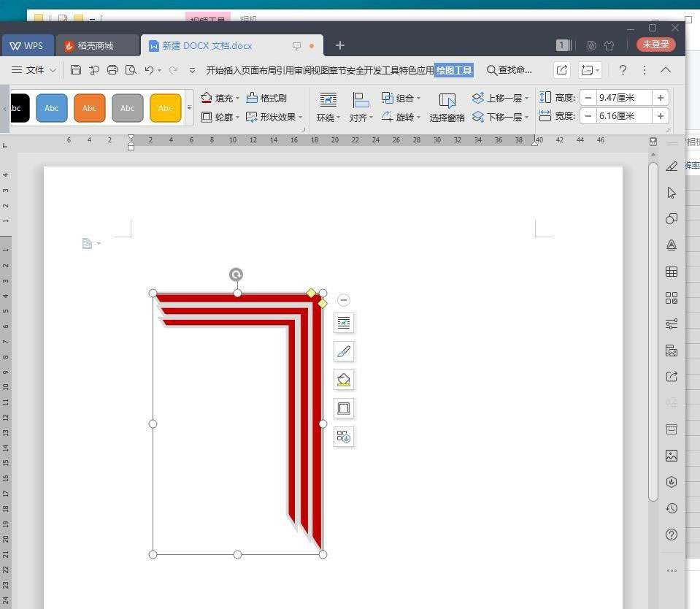The height and width of the screenshot is (609, 700).
Task: Click the Format Painter (格式刷) icon
Action: [266, 98]
